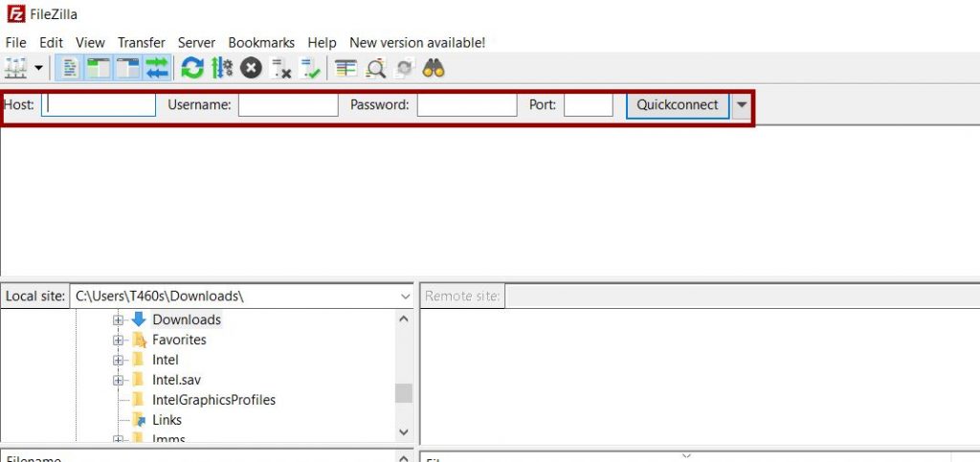Open the Bookmarks menu
The height and width of the screenshot is (462, 980).
tap(261, 42)
